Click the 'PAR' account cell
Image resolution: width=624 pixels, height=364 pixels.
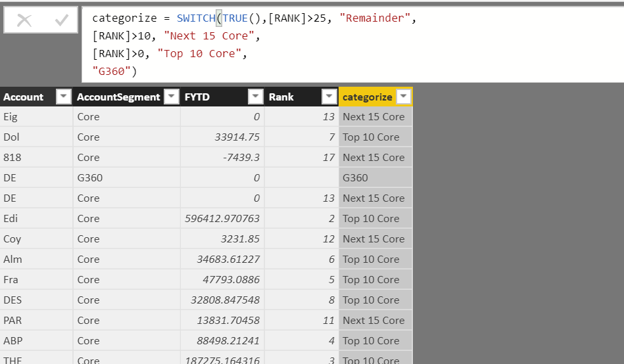(36, 320)
